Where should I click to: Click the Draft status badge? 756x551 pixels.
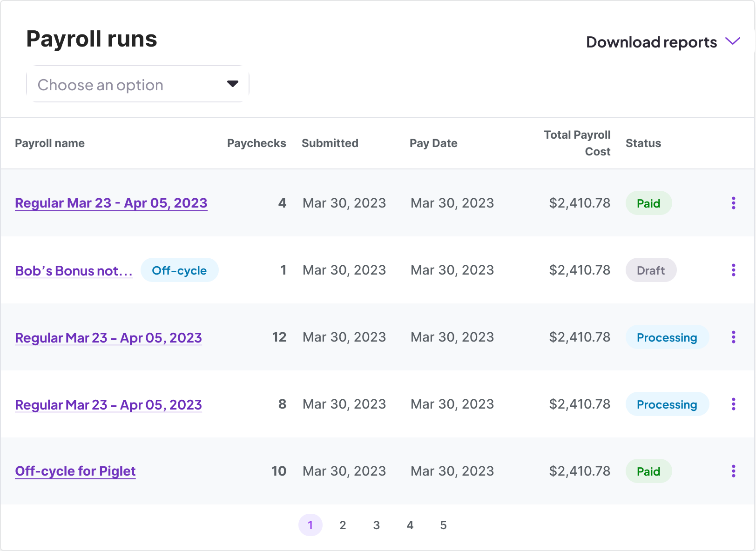(651, 270)
